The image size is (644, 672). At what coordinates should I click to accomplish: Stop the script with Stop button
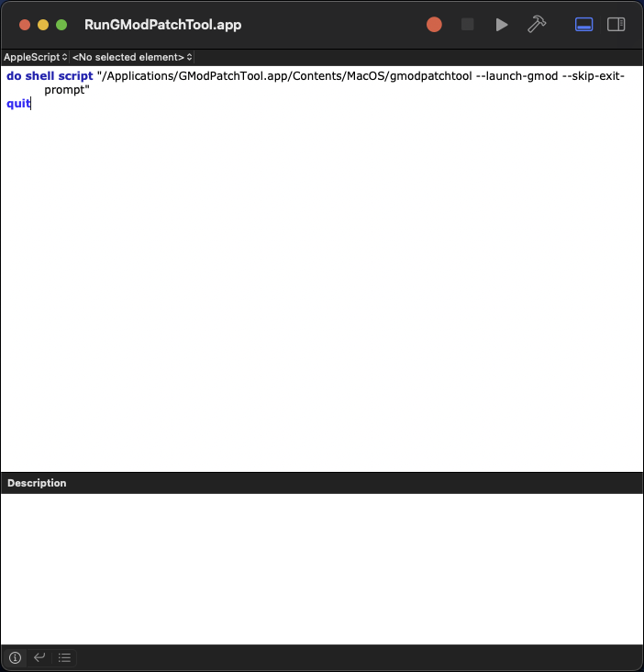point(467,25)
